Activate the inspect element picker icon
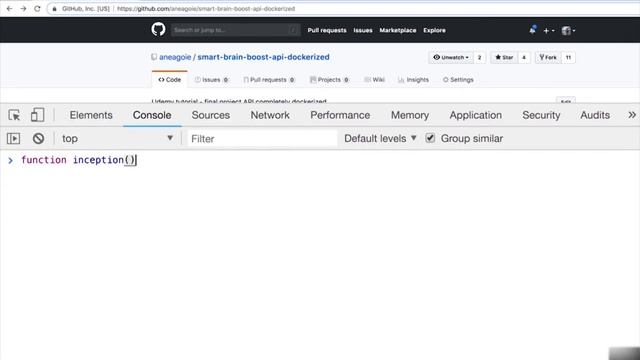 click(x=14, y=115)
